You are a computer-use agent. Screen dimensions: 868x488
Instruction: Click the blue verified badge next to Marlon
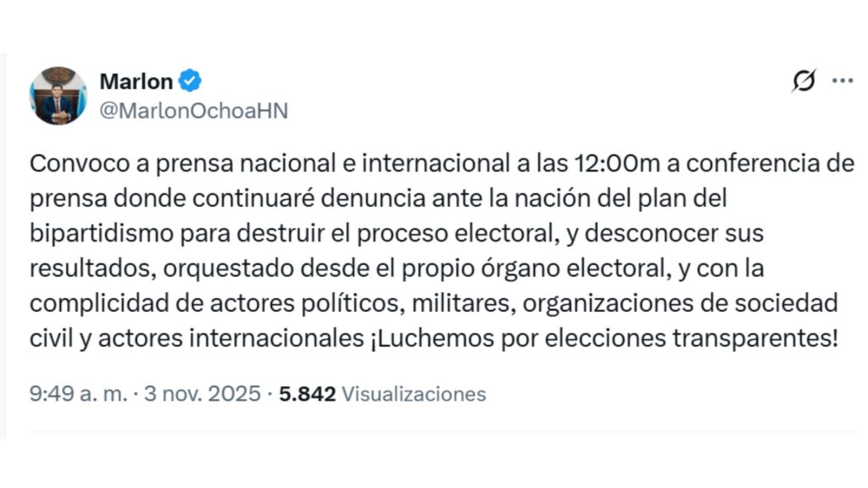[x=188, y=81]
